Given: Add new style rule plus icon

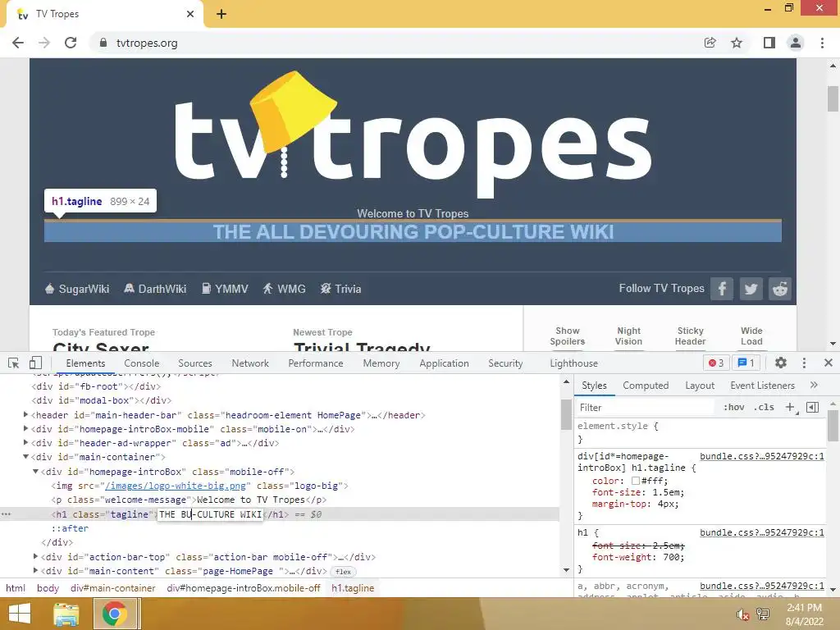Looking at the screenshot, I should [x=790, y=408].
